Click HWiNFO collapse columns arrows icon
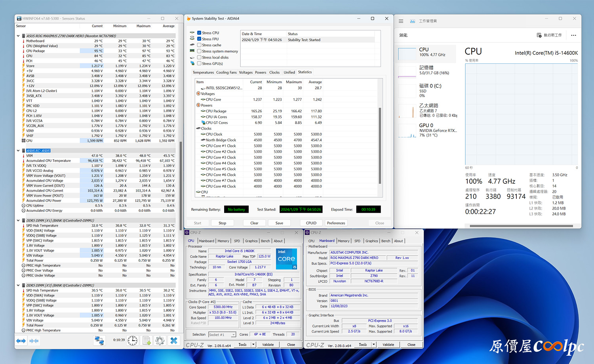 pos(34,341)
